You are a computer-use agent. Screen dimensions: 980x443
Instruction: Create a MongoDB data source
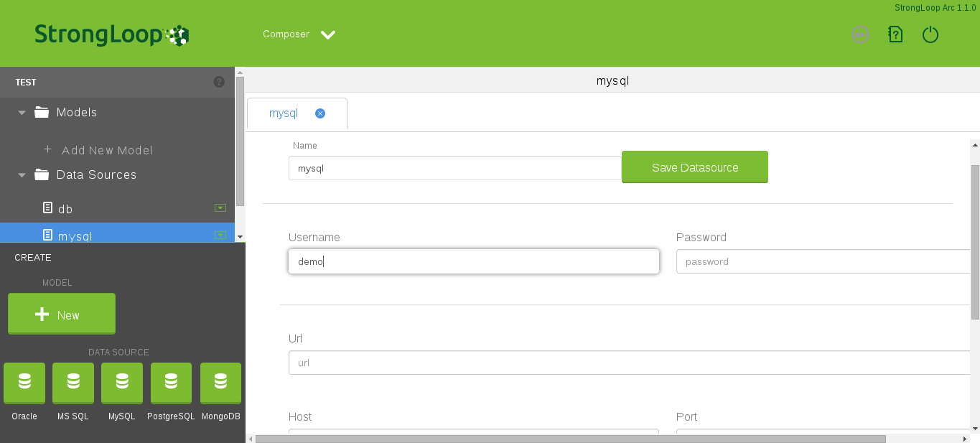click(x=220, y=383)
